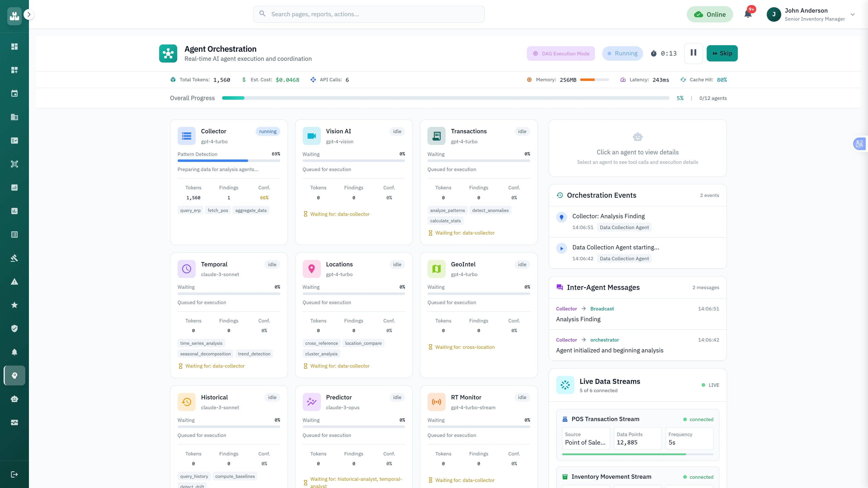The width and height of the screenshot is (868, 488).
Task: Open alerts via the warning triangle icon
Action: pos(14,281)
